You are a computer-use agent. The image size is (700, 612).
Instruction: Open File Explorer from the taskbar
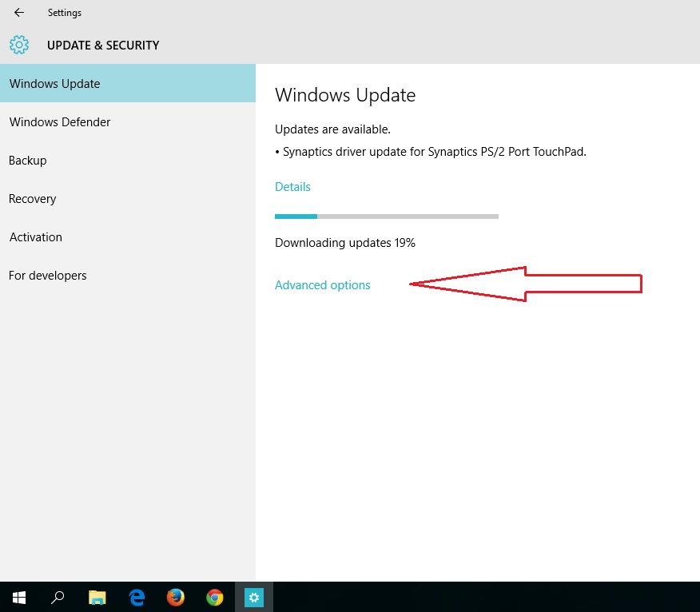tap(97, 597)
